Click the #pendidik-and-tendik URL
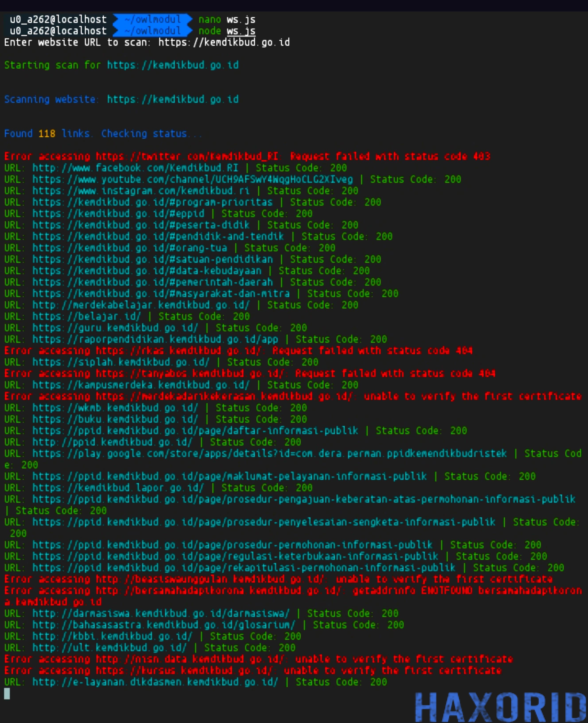This screenshot has width=588, height=723. pos(158,237)
